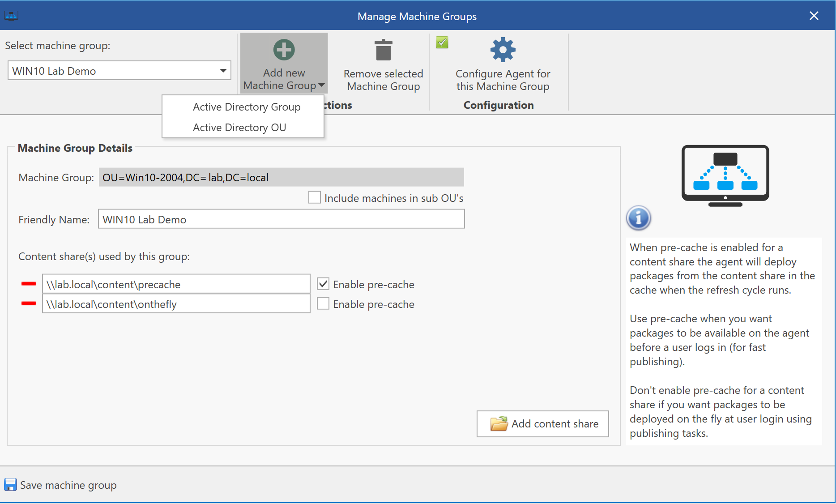The image size is (836, 504).
Task: Uncheck Enable pre-cache for precache share
Action: click(323, 284)
